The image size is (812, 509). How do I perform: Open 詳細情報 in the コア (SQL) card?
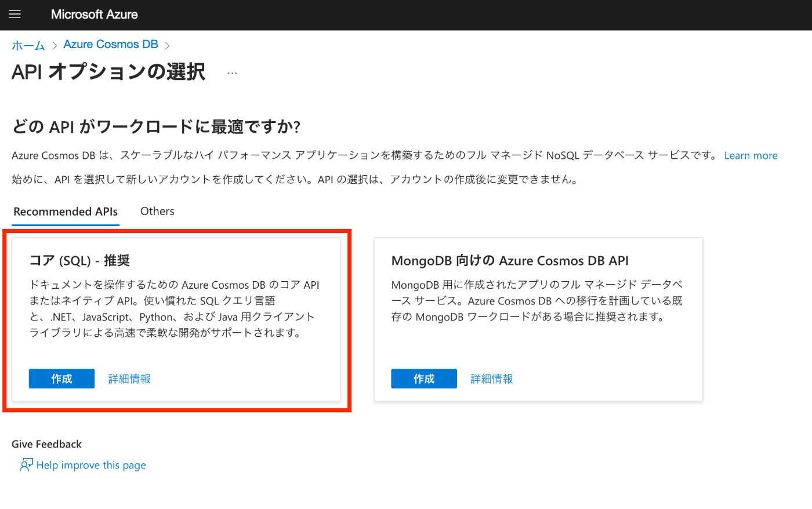click(129, 379)
